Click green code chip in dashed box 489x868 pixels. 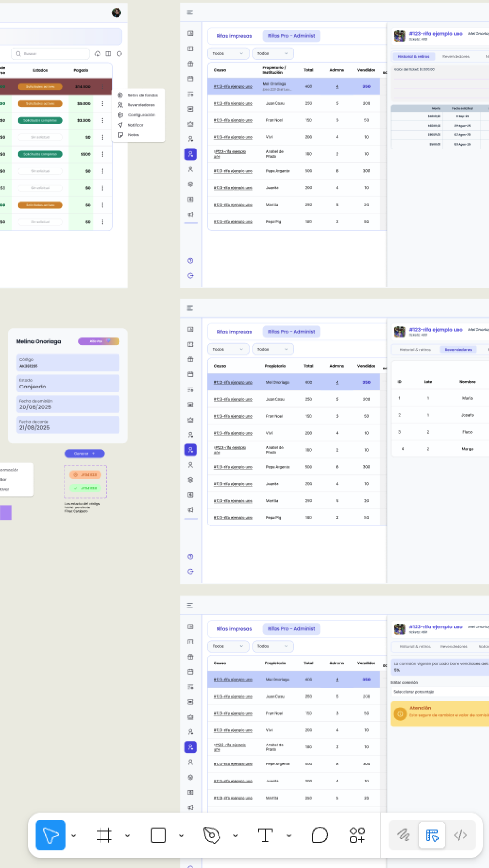(x=85, y=488)
